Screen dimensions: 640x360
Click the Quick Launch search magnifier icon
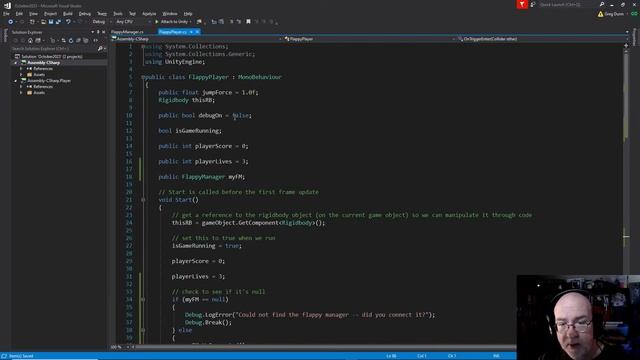click(602, 4)
